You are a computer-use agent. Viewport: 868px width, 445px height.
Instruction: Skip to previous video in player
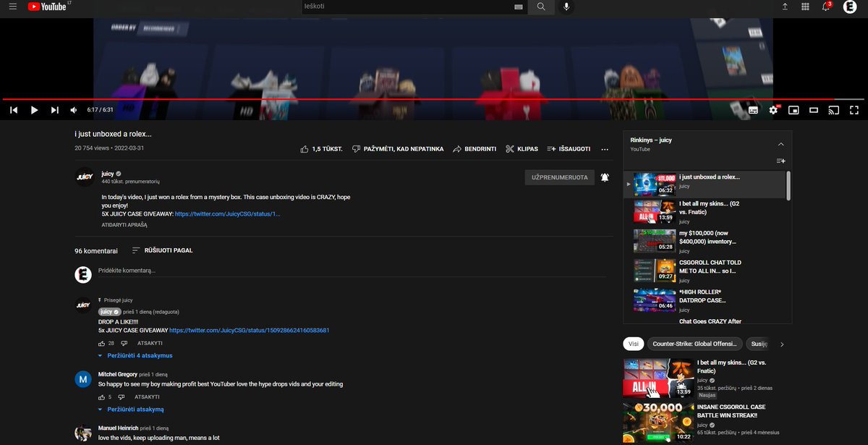(x=14, y=110)
